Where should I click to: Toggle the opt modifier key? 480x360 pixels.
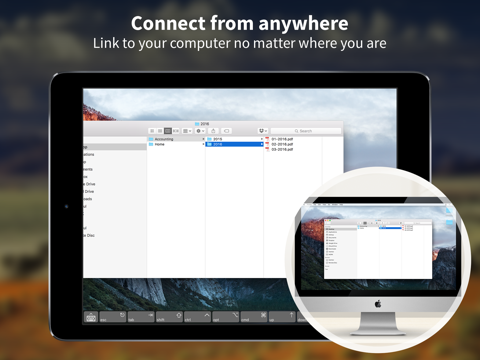pos(226,317)
